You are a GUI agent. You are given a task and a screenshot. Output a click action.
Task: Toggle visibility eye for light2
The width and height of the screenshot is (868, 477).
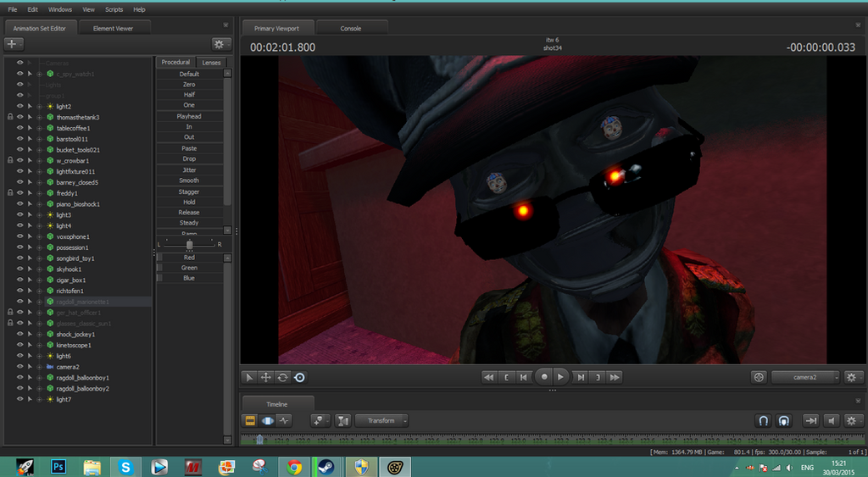tap(20, 106)
